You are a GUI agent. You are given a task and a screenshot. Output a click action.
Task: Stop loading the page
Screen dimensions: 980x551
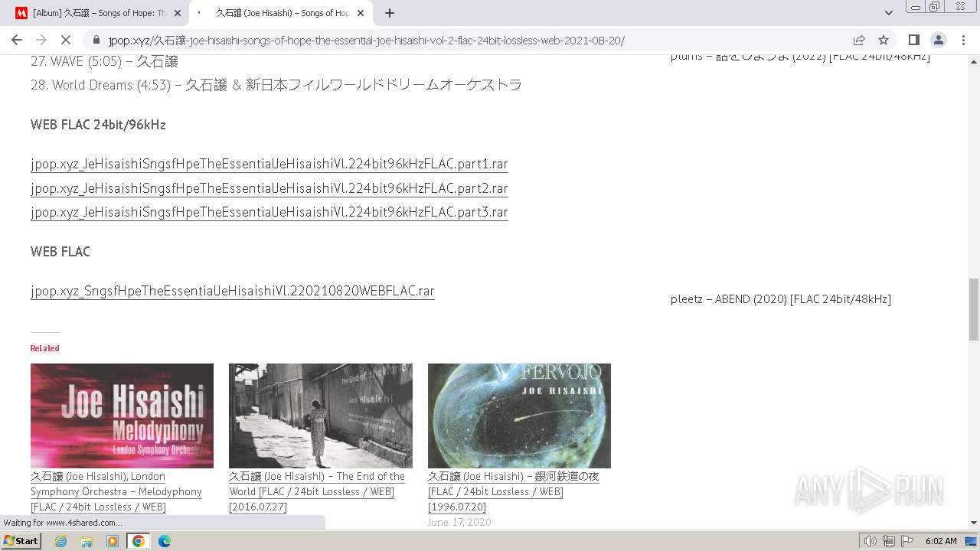click(x=66, y=40)
